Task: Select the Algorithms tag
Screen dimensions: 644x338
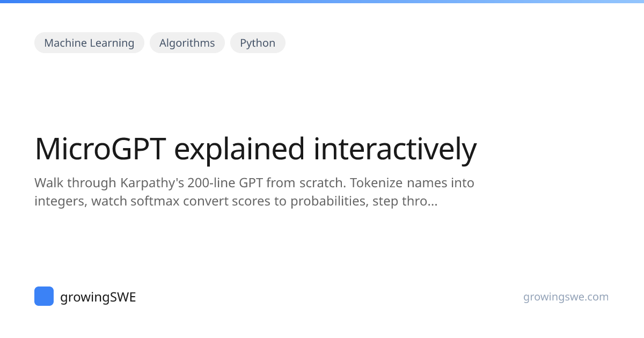Action: (x=187, y=43)
